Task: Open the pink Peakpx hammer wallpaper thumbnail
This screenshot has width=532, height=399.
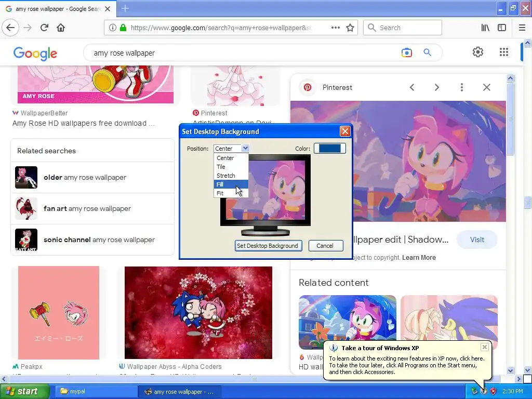Action: [x=58, y=312]
